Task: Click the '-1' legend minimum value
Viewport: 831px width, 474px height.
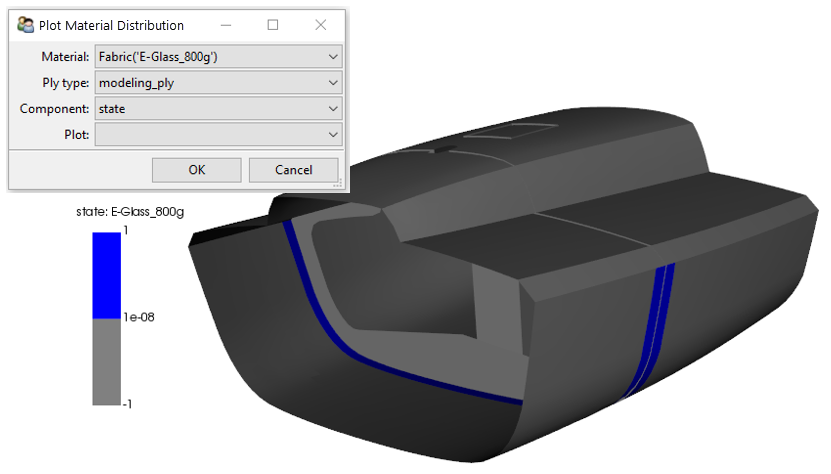Action: tap(127, 404)
